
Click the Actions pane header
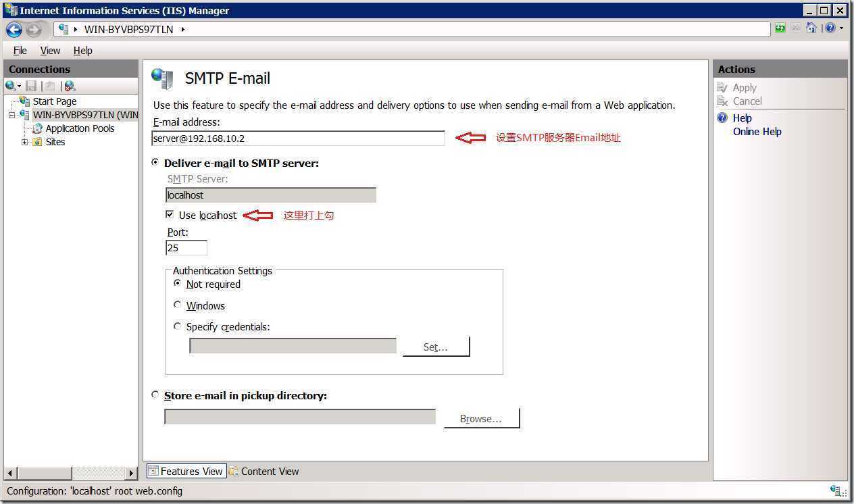coord(780,69)
